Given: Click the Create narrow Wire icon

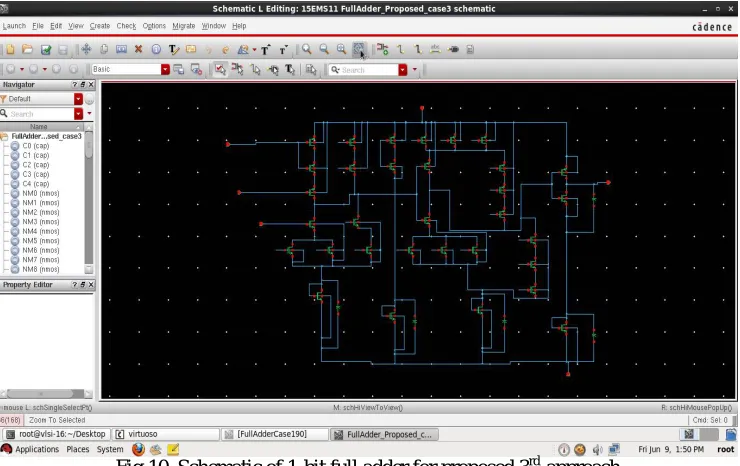Looking at the screenshot, I should pos(400,49).
